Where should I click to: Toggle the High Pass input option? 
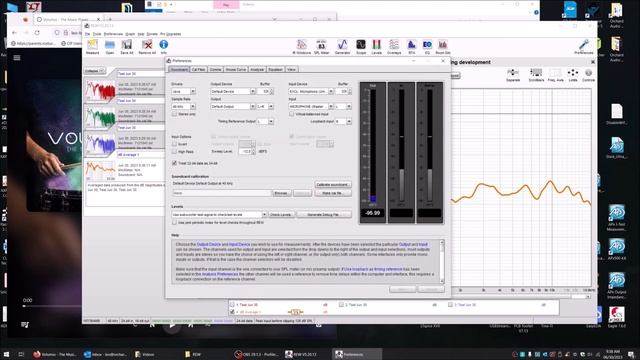(x=174, y=151)
